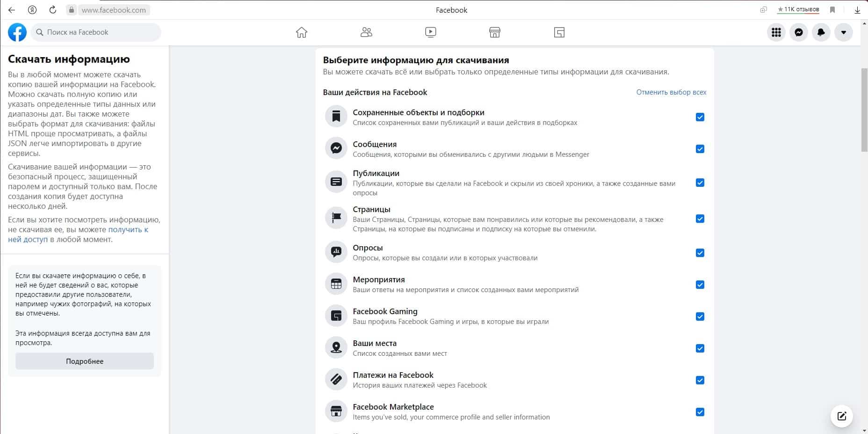Click the Публикации posts row icon

(x=336, y=183)
